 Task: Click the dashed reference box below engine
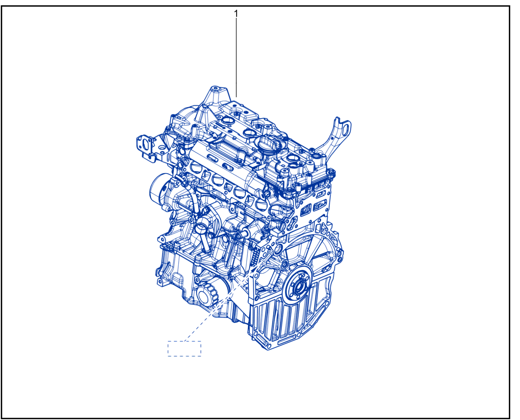tap(184, 349)
